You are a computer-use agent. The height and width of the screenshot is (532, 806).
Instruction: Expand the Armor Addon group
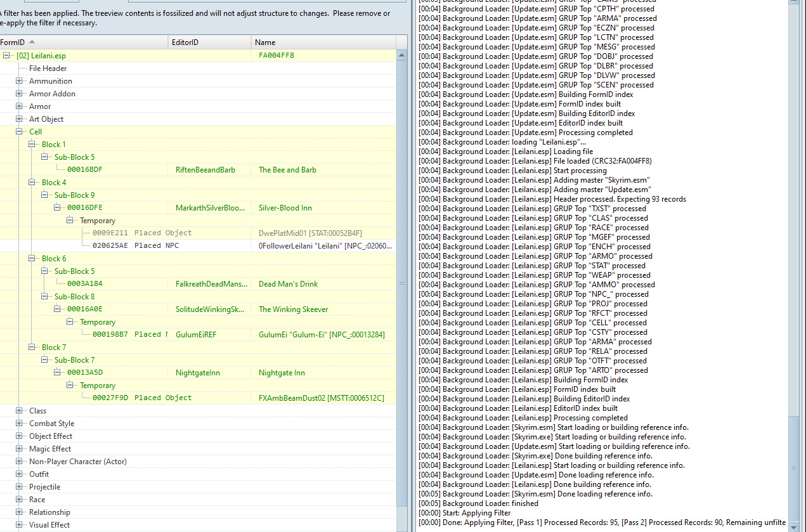(19, 94)
